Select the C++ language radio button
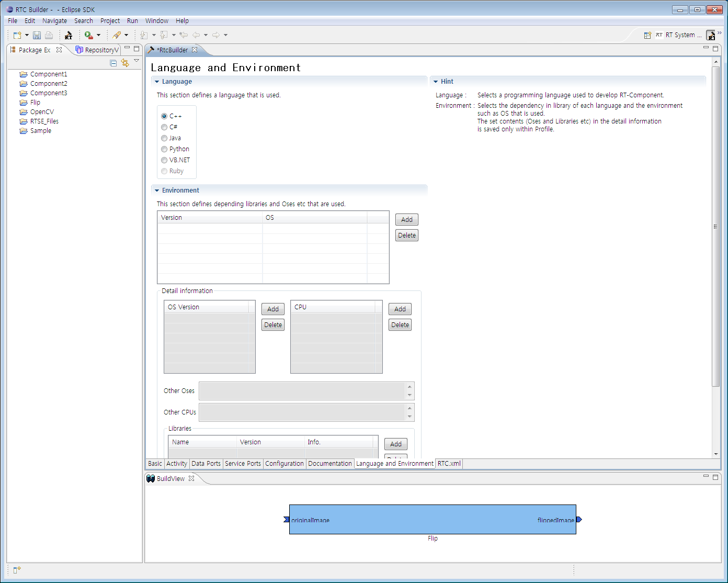The width and height of the screenshot is (728, 583). (x=164, y=116)
